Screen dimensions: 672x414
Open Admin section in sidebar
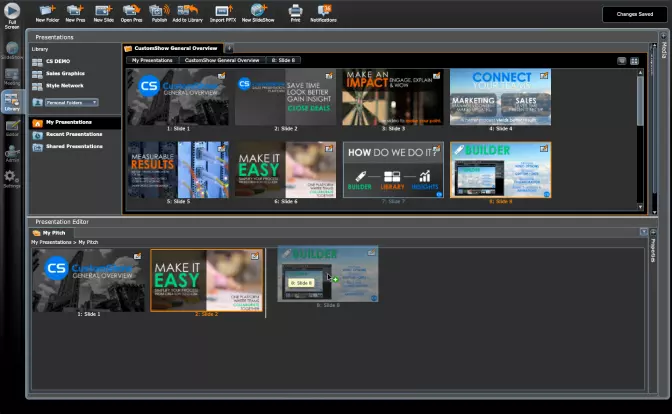point(12,152)
